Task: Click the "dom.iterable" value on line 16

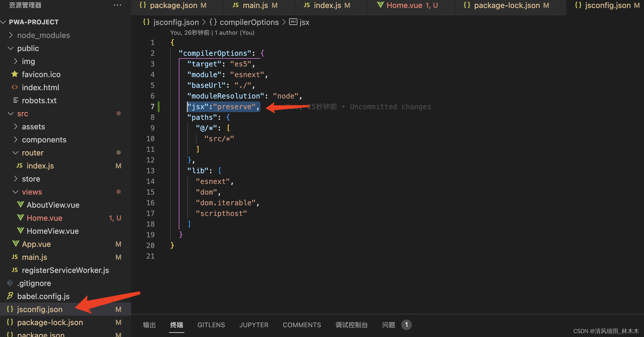Action: (226, 203)
